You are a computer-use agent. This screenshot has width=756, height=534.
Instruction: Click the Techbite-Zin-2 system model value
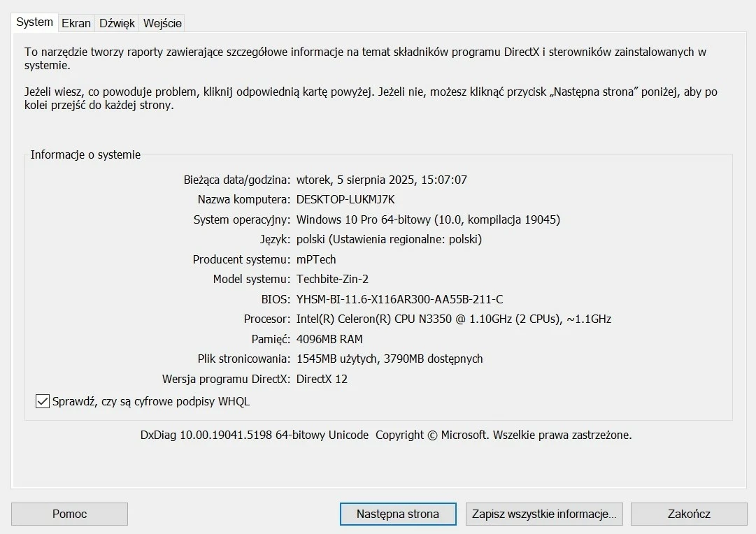(332, 279)
